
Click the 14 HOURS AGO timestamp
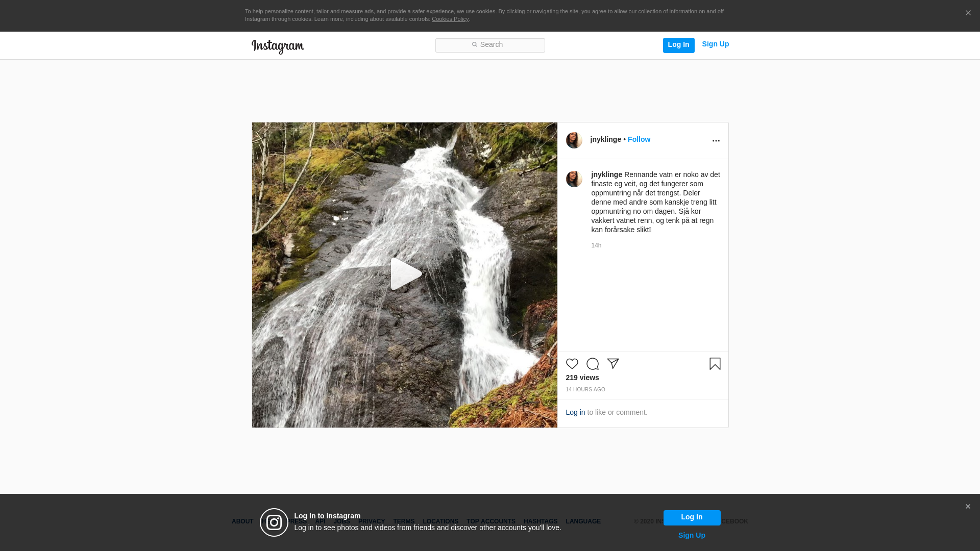point(585,390)
